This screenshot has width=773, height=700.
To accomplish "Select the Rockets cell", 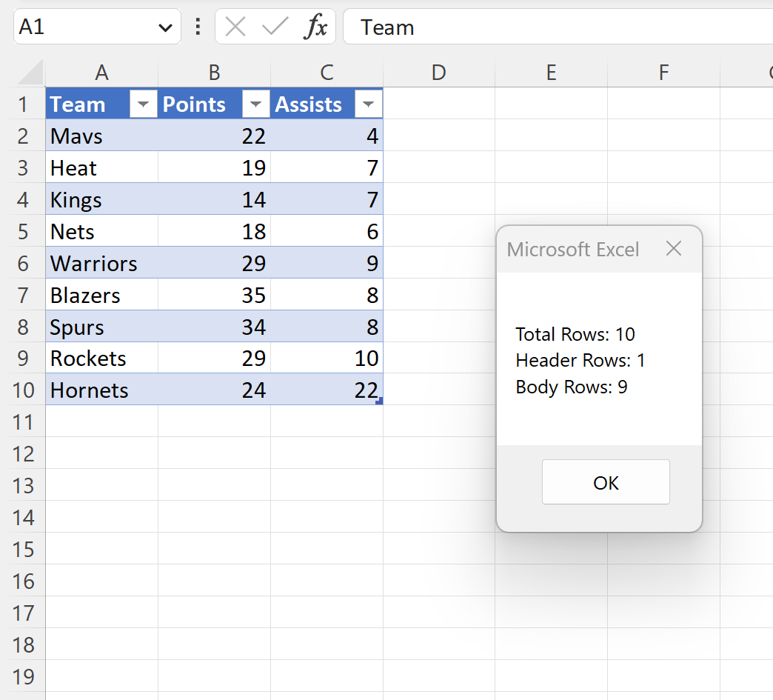I will pyautogui.click(x=101, y=358).
